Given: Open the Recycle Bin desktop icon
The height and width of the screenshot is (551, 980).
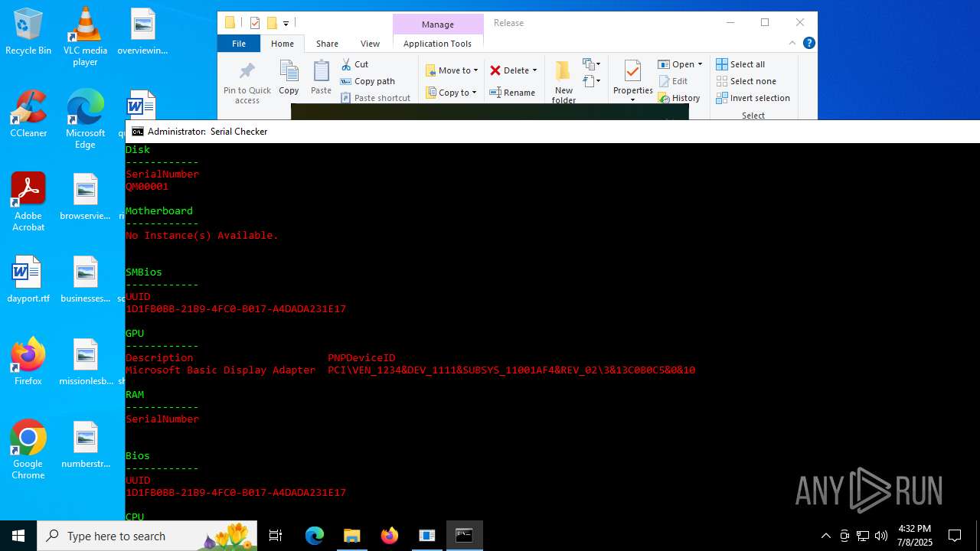Looking at the screenshot, I should (28, 31).
